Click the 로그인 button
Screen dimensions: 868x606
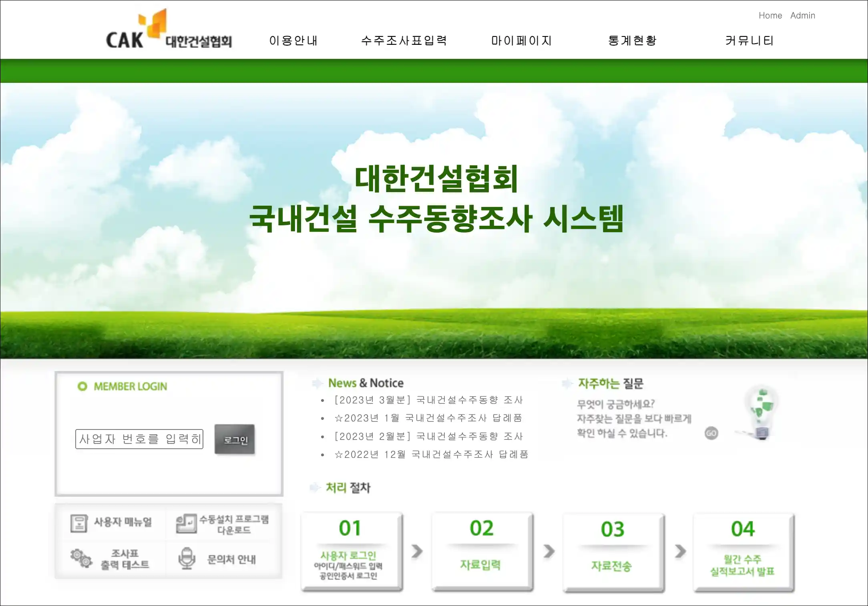pos(235,439)
